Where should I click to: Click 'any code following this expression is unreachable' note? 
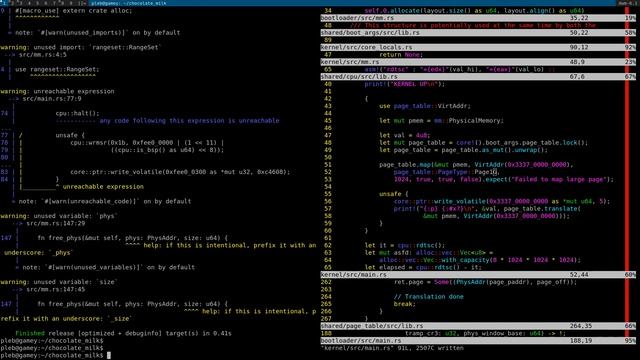(189, 121)
